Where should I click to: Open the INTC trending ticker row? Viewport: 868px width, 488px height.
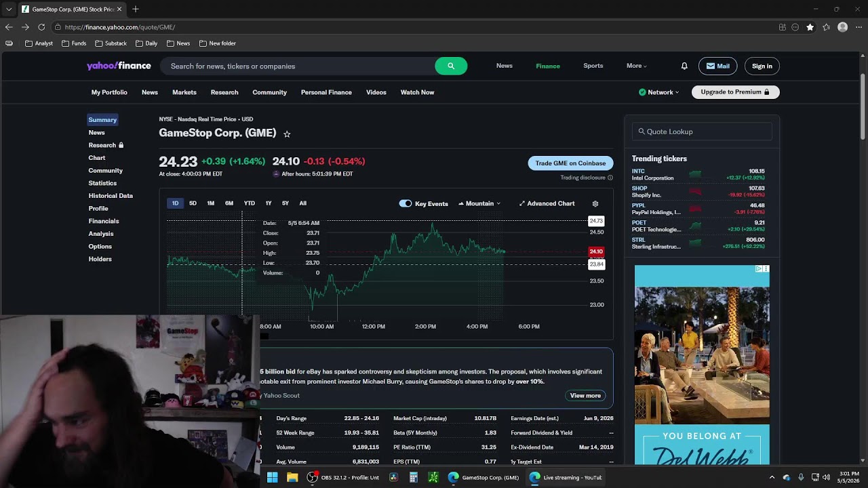[698, 174]
